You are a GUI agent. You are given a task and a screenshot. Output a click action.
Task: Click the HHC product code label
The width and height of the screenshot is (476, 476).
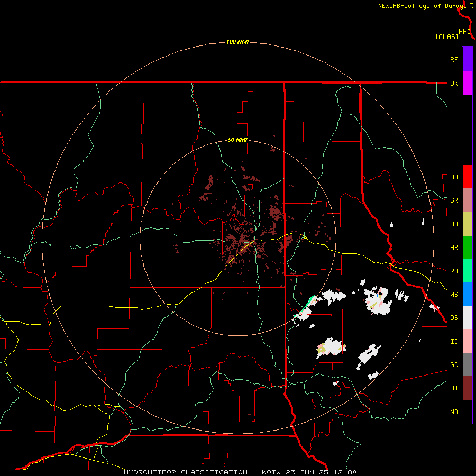click(x=464, y=32)
